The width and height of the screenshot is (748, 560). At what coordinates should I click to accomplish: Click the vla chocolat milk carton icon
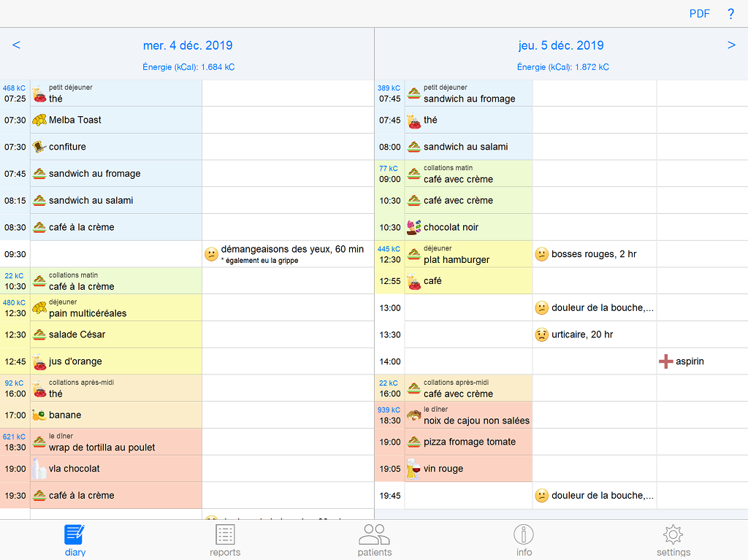coord(39,469)
